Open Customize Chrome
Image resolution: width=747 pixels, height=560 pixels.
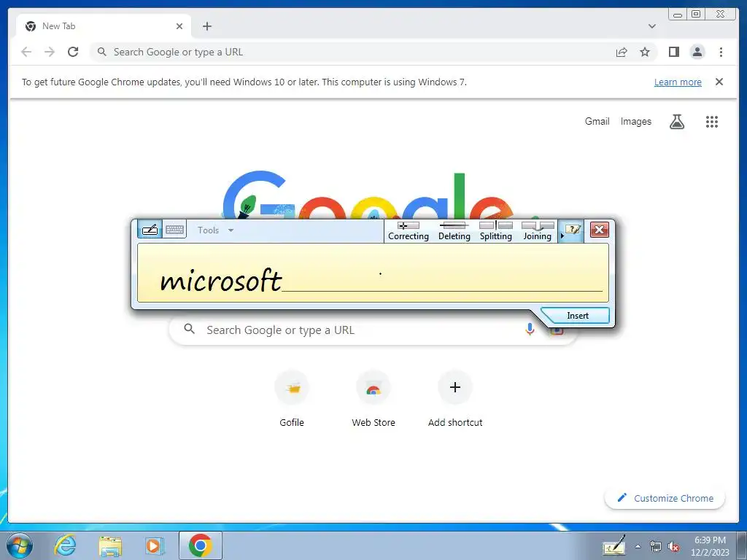pos(665,498)
